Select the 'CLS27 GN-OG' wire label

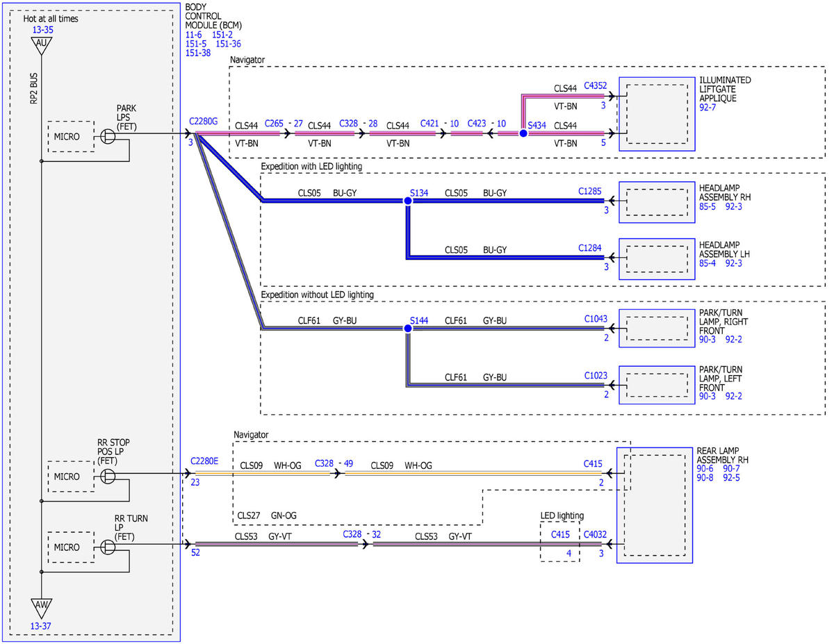click(x=267, y=516)
